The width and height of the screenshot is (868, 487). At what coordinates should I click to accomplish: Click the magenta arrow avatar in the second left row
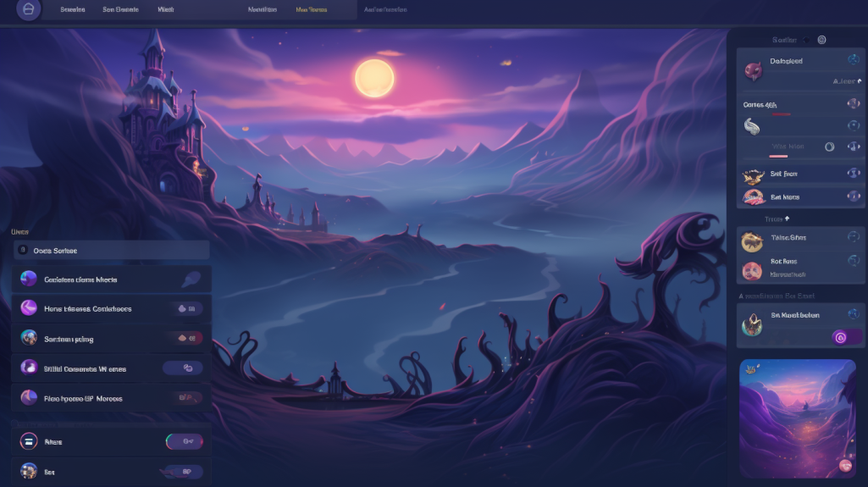(29, 307)
